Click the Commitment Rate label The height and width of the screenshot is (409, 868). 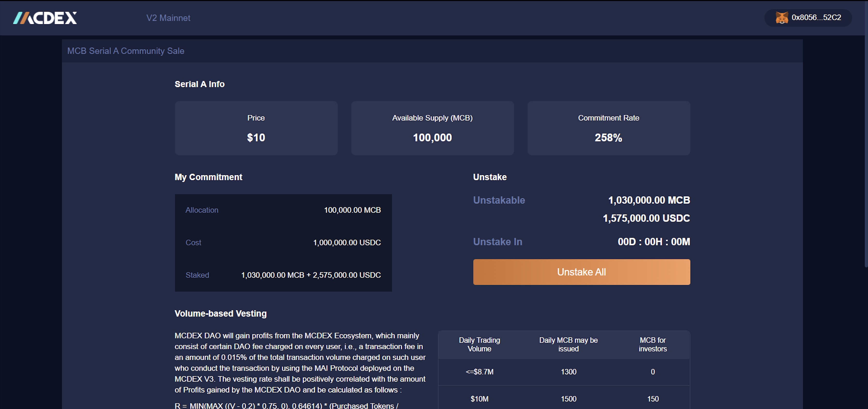[609, 118]
